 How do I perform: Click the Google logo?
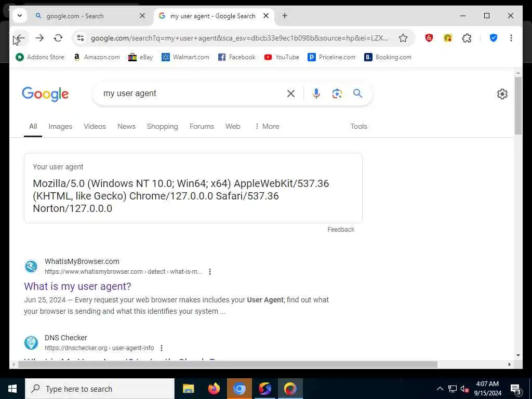tap(45, 94)
